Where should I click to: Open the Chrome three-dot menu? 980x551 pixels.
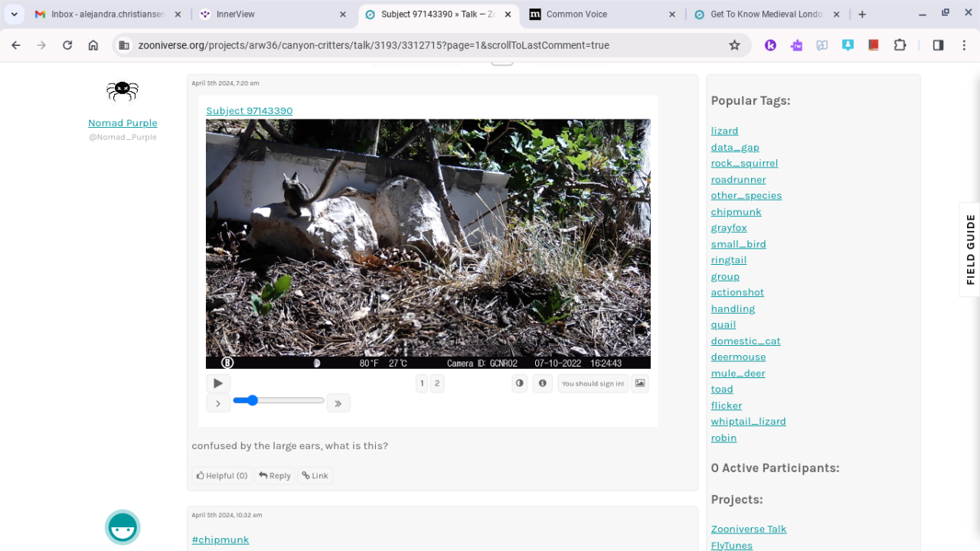[x=964, y=45]
